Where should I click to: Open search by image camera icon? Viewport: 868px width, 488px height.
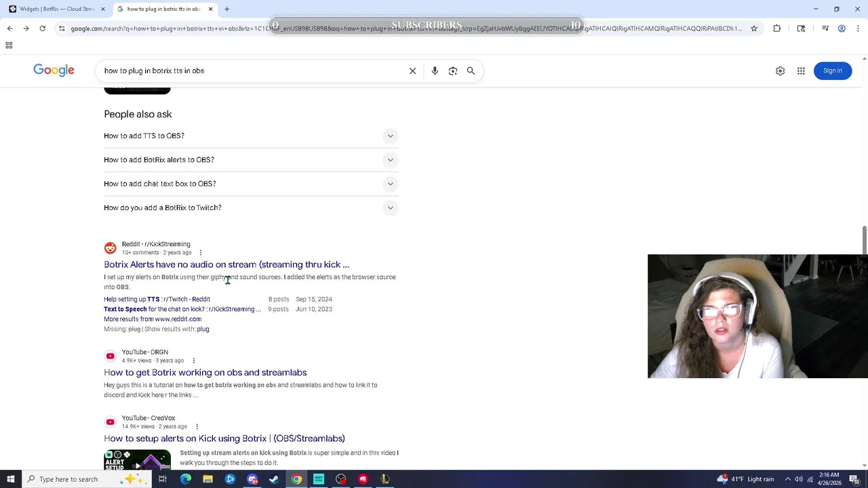[x=453, y=70]
